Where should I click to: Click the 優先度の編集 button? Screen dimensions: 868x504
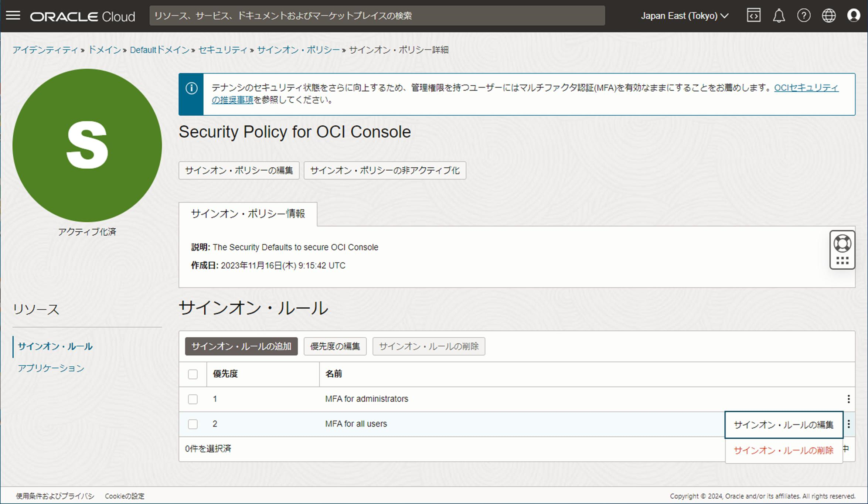(x=335, y=346)
